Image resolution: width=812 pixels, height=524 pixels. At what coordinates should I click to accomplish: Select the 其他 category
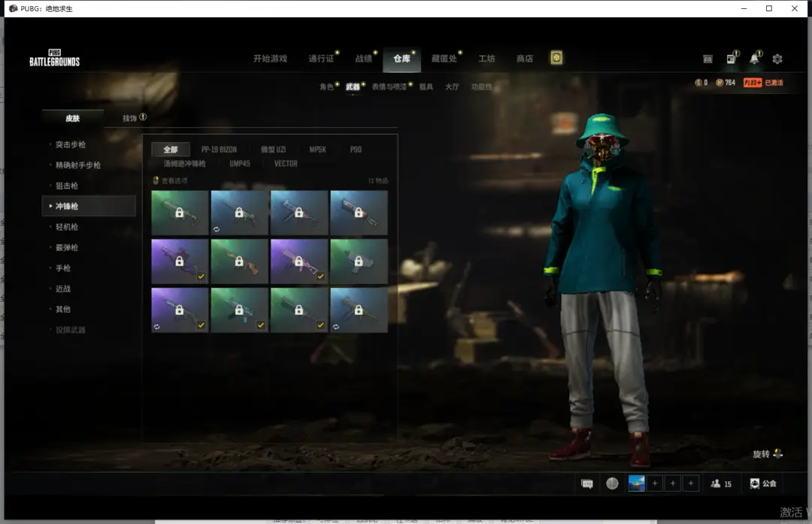point(63,309)
